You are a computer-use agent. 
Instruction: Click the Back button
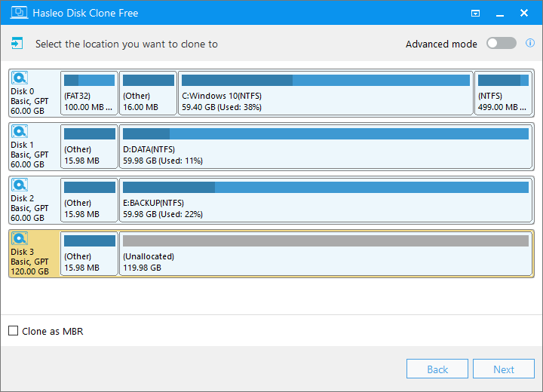coord(437,369)
